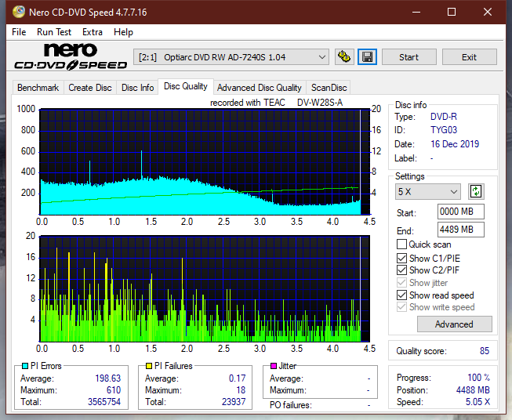Click the yellow PI Failures legend swatch
This screenshot has height=420, width=512.
pyautogui.click(x=149, y=366)
